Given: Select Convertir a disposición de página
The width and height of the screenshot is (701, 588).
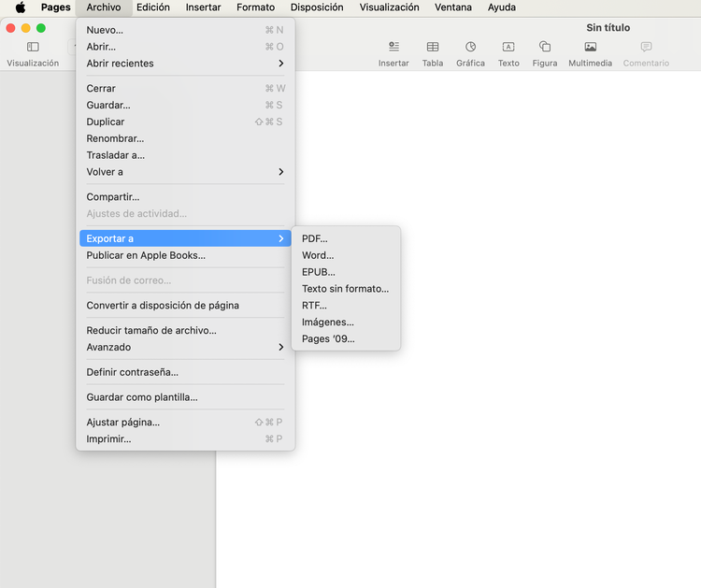Looking at the screenshot, I should point(185,306).
